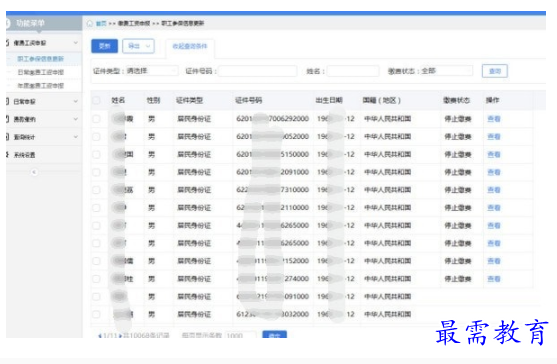Select 年度缴费工资申报 in the sidebar
557x364 pixels.
pos(40,86)
